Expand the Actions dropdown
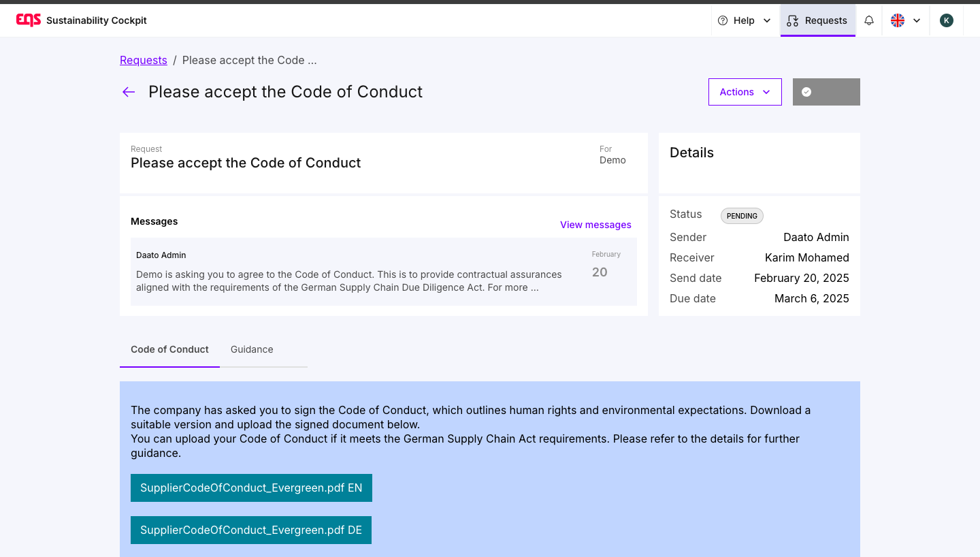980x557 pixels. tap(745, 92)
